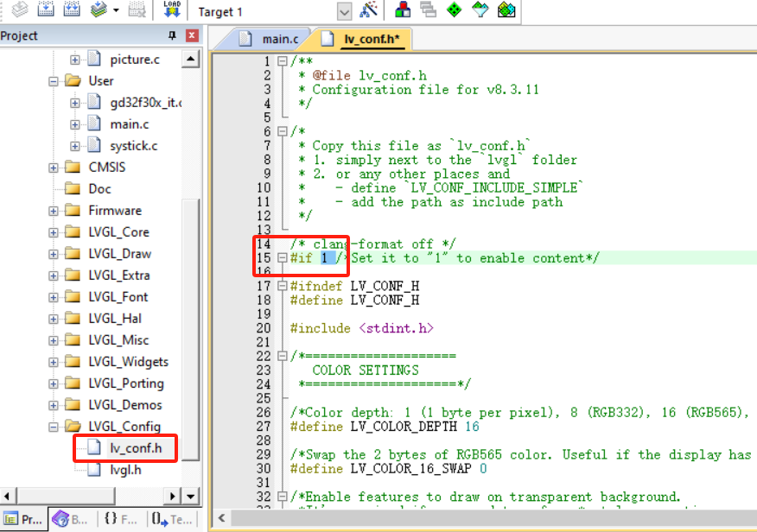
Task: Click the Manage Multi-Project Workspace icon
Action: pos(429,9)
